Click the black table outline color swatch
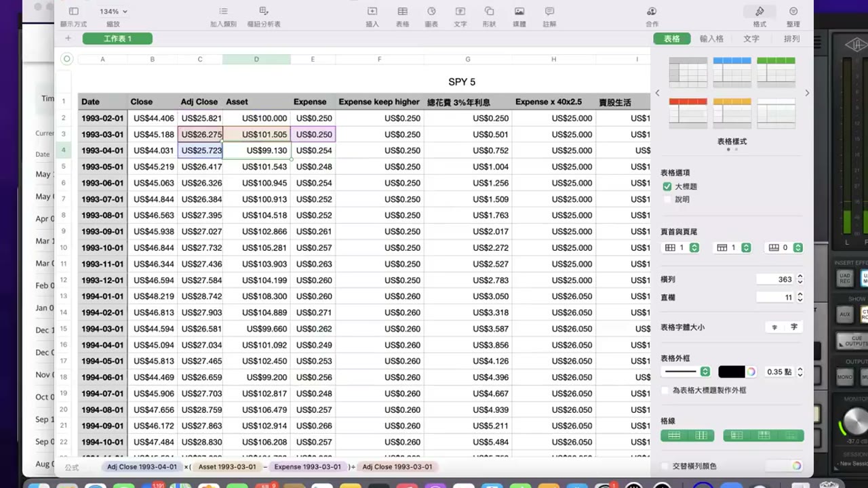 point(731,371)
